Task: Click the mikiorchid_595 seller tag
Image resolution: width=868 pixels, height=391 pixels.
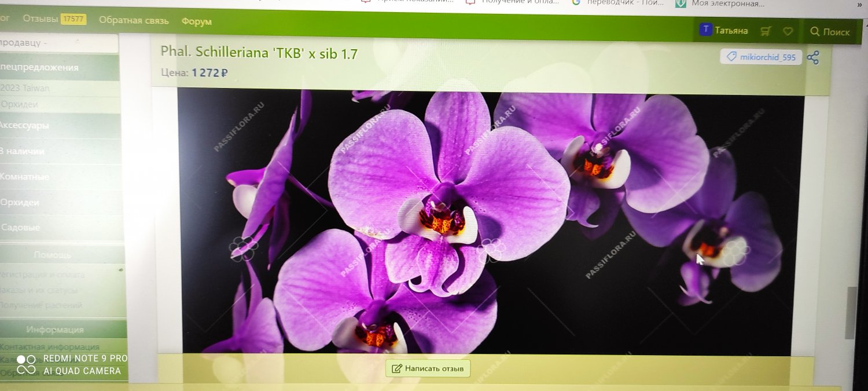Action: tap(761, 57)
